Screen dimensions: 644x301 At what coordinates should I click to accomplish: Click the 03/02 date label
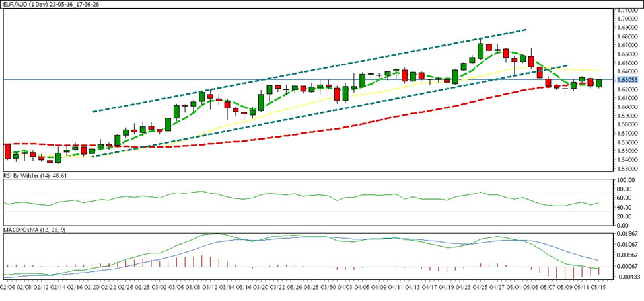point(159,287)
